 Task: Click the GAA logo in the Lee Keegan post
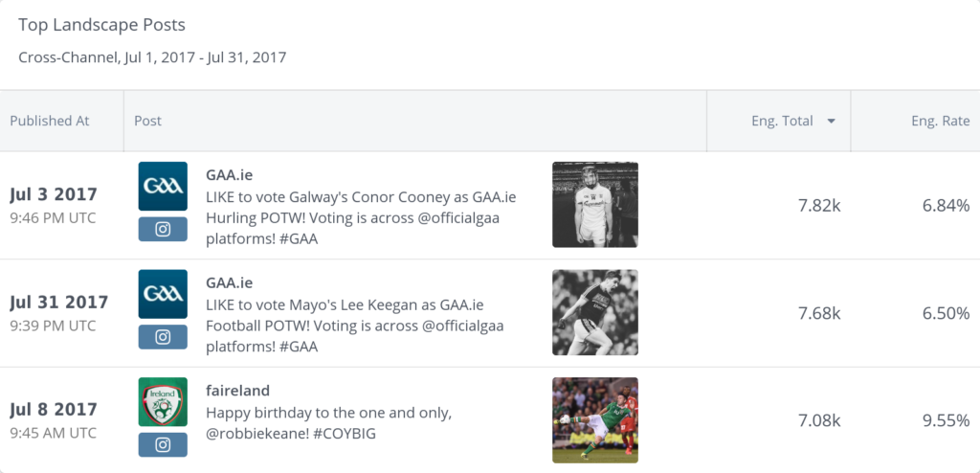point(163,293)
